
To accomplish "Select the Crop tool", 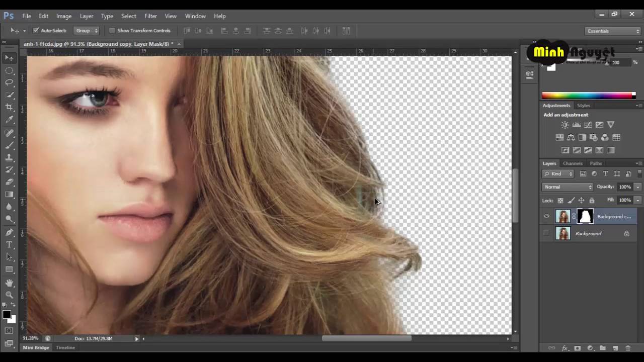I will [x=9, y=107].
